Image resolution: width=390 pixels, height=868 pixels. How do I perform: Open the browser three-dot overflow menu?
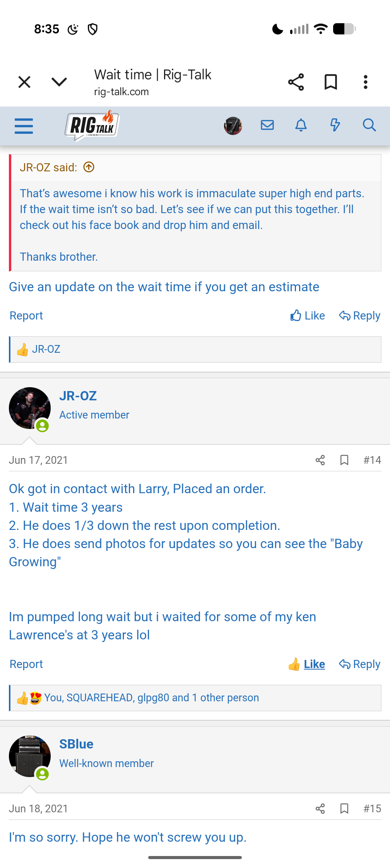click(x=365, y=82)
